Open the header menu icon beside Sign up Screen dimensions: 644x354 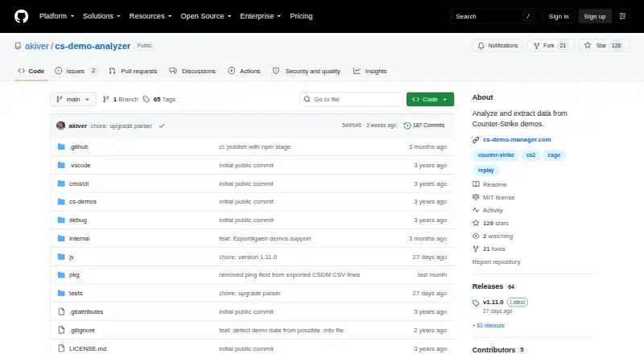click(x=622, y=16)
